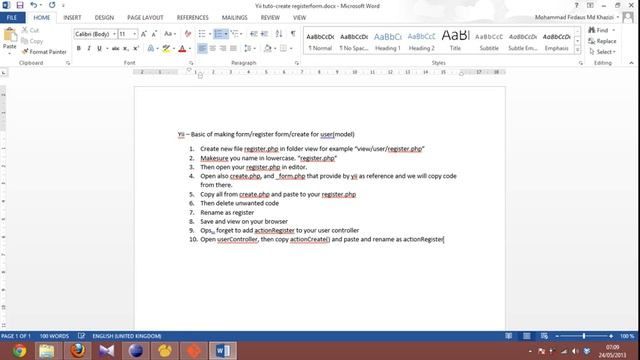Open Chrome from the taskbar
This screenshot has height=360, width=640.
coord(19,351)
